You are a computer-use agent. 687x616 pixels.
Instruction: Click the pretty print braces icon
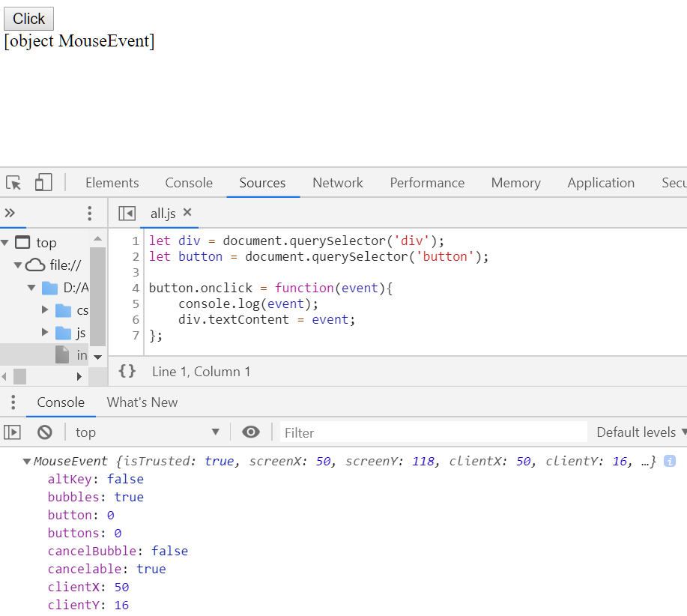pyautogui.click(x=127, y=371)
